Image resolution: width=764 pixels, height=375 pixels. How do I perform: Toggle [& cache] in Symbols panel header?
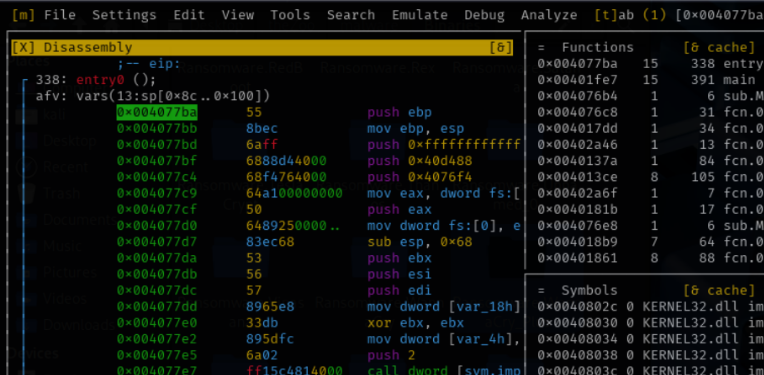tap(719, 291)
